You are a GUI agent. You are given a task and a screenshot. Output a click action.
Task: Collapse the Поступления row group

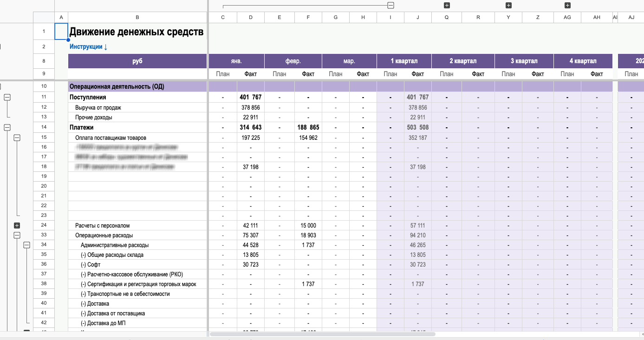[7, 97]
